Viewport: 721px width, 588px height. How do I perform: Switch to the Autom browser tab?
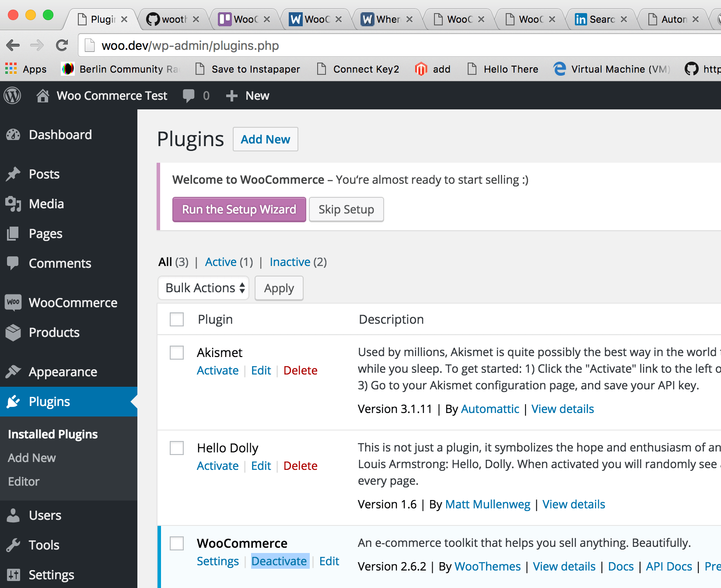(674, 19)
